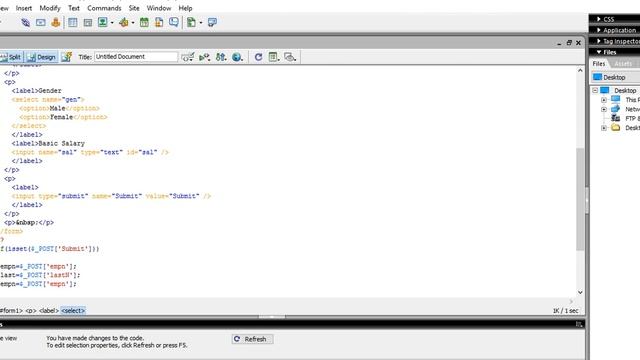Click the Date insert icon
The width and height of the screenshot is (640, 360).
click(x=144, y=22)
